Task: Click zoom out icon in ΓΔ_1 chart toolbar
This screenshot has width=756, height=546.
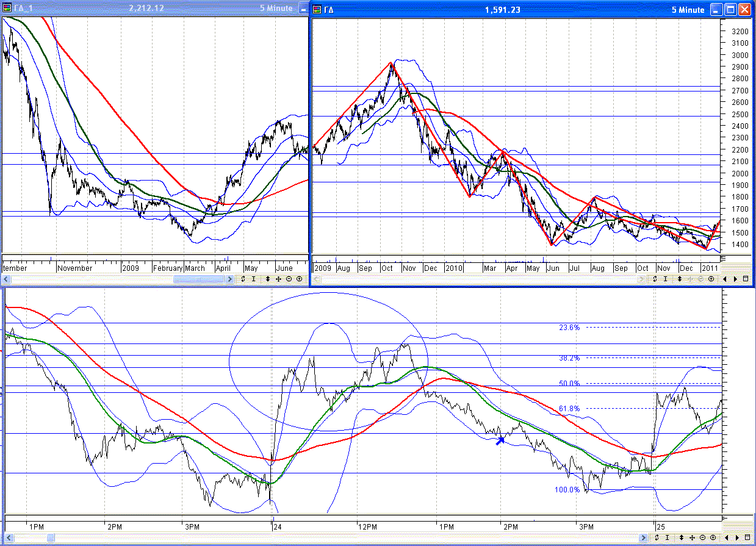Action: [289, 279]
